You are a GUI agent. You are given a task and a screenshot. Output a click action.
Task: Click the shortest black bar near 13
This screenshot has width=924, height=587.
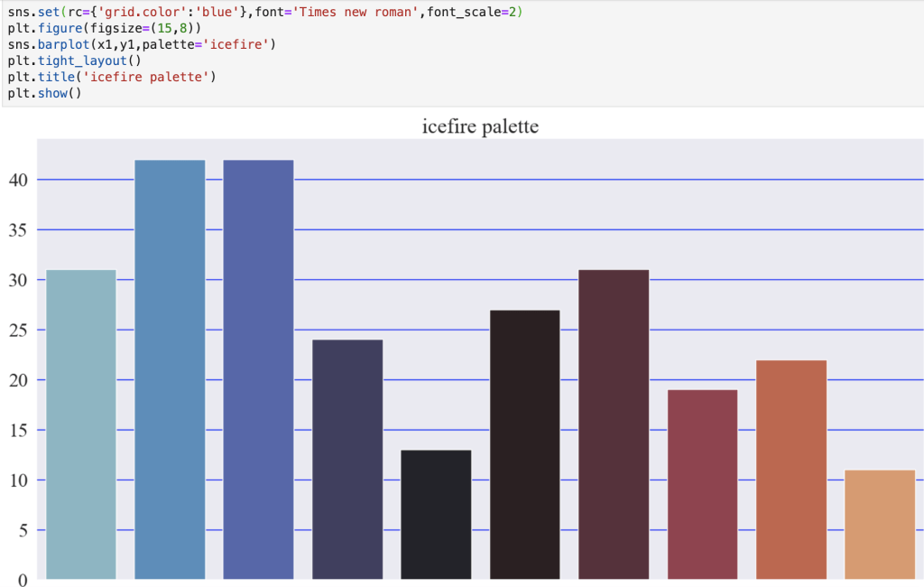pos(436,514)
